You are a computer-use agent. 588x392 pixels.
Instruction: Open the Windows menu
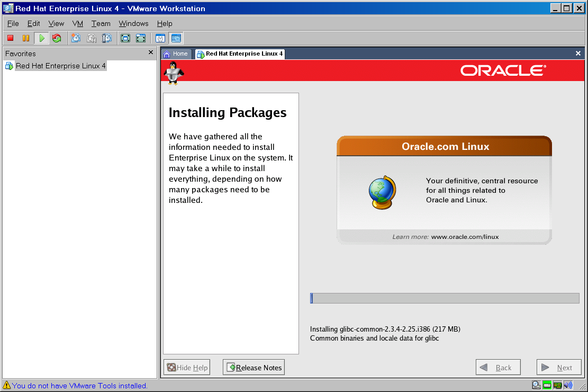133,24
